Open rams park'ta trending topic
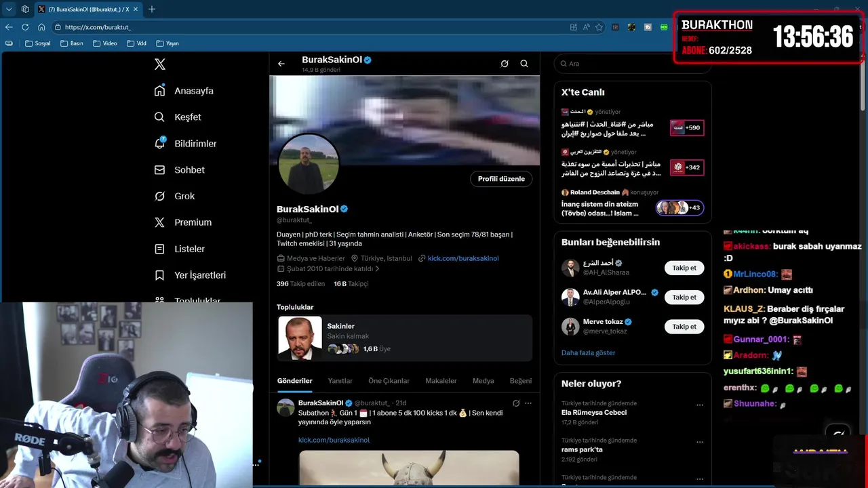 582,450
